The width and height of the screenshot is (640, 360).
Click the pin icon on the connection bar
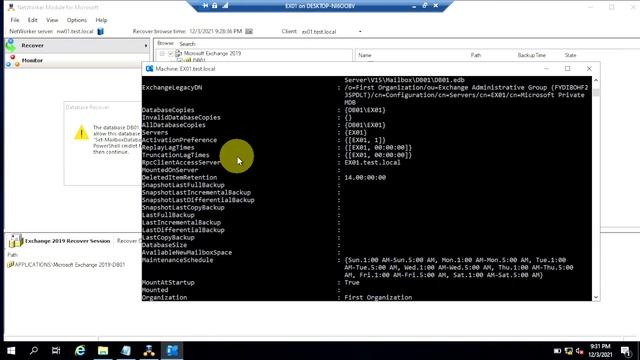[205, 6]
